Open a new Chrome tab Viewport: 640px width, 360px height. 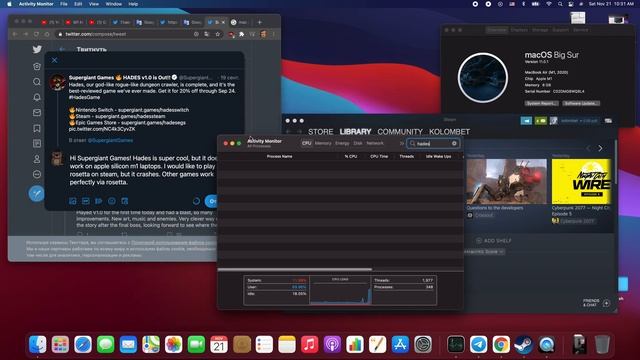click(260, 22)
